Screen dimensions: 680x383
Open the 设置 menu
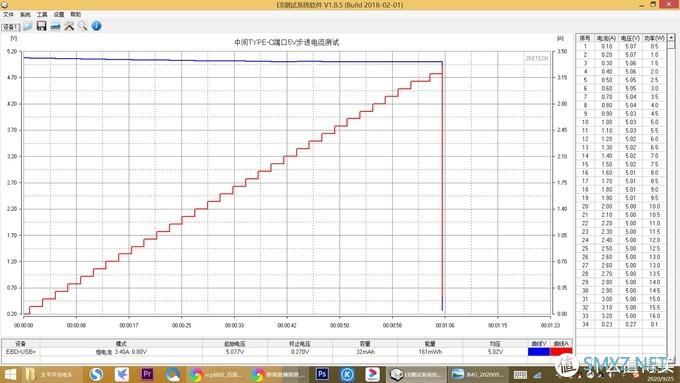pyautogui.click(x=59, y=14)
